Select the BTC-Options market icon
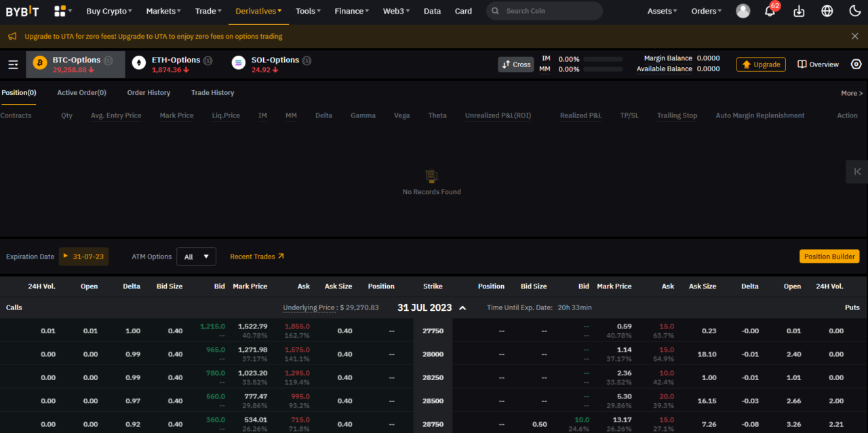 pyautogui.click(x=39, y=62)
